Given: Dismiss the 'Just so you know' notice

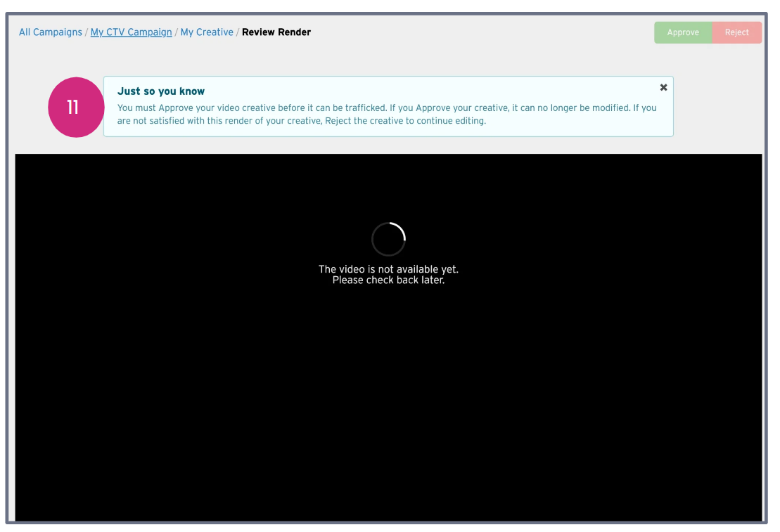Looking at the screenshot, I should point(663,87).
